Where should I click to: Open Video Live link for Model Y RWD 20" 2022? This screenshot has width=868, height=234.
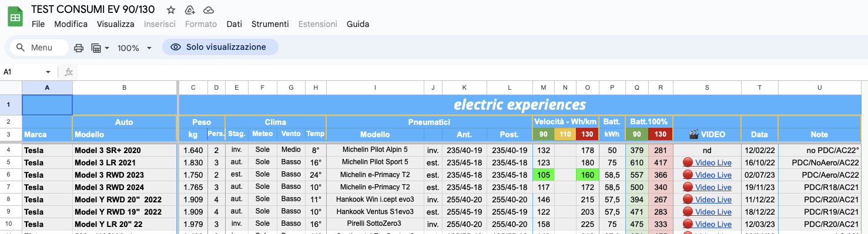point(713,199)
